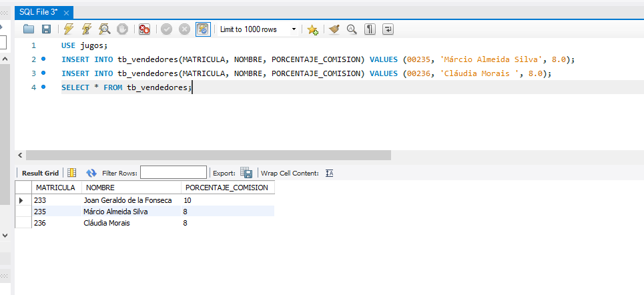Run EXPLAIN via the magnifier lightning icon
Viewport: 644px width, 295px height.
105,29
